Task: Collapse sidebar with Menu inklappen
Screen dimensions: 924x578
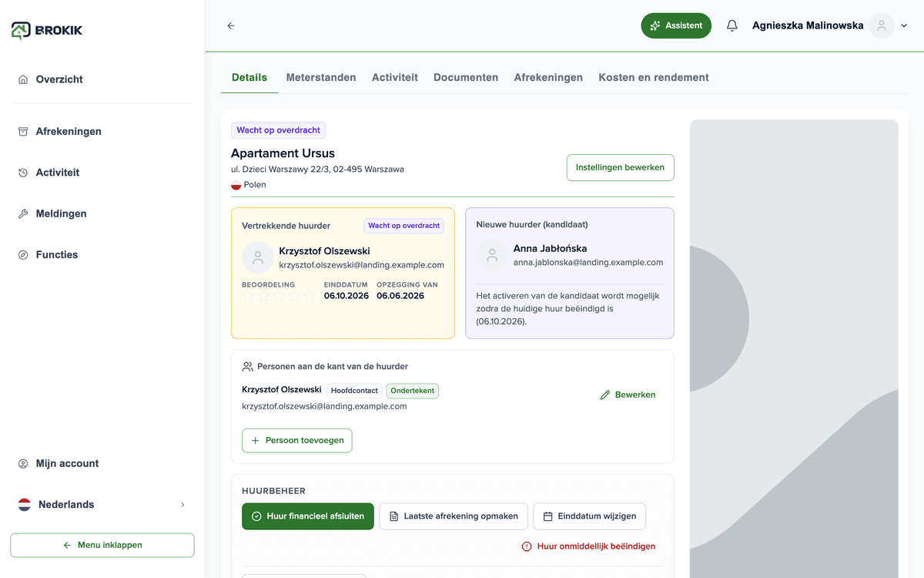Action: click(102, 545)
